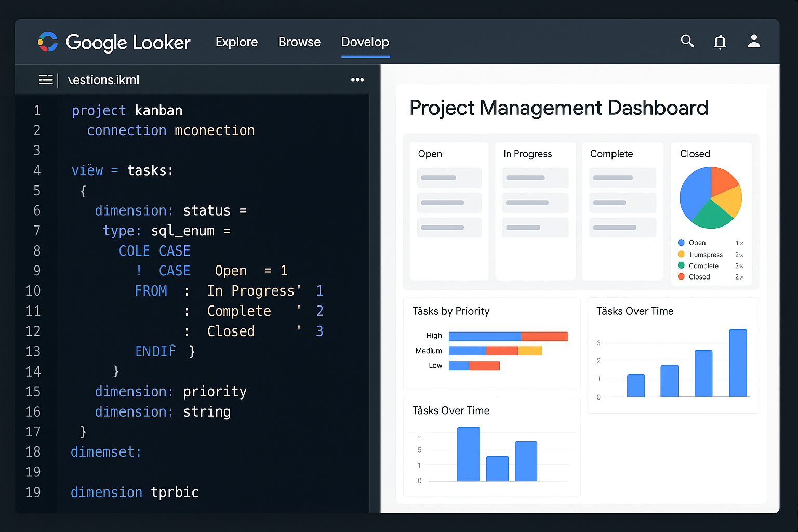798x532 pixels.
Task: Click tallest bar in bottom Tasks Over Time
Action: (x=469, y=454)
